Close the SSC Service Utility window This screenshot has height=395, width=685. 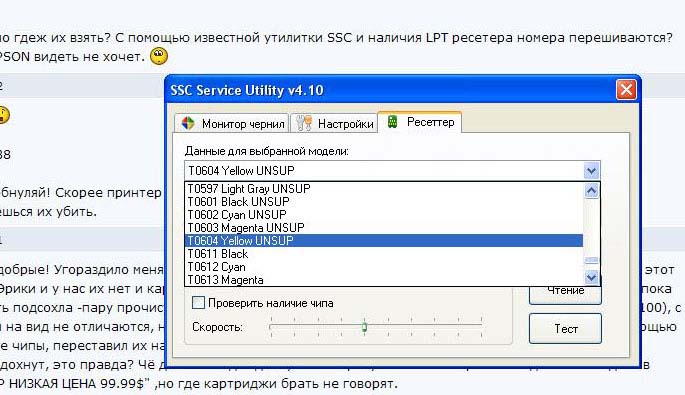pyautogui.click(x=626, y=90)
